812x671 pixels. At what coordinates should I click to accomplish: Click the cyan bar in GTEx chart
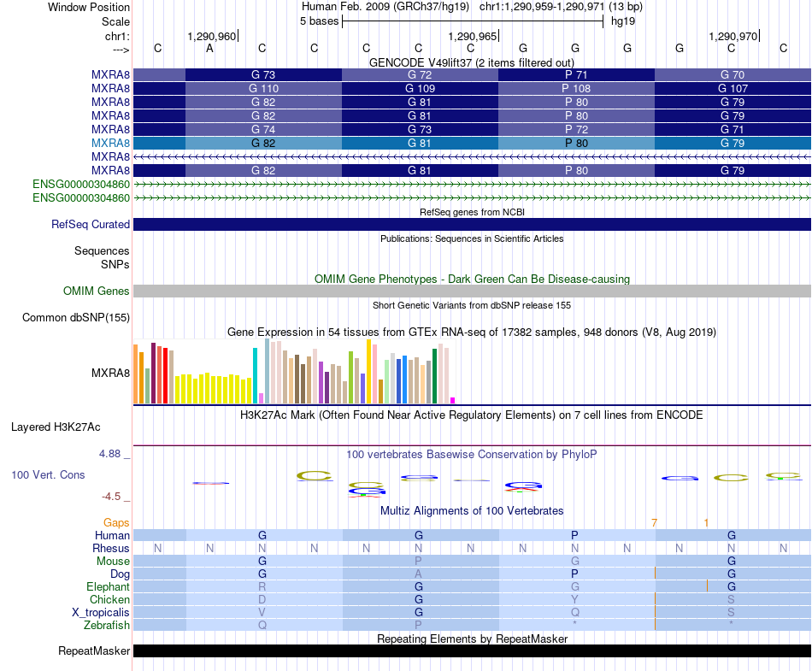tap(255, 375)
